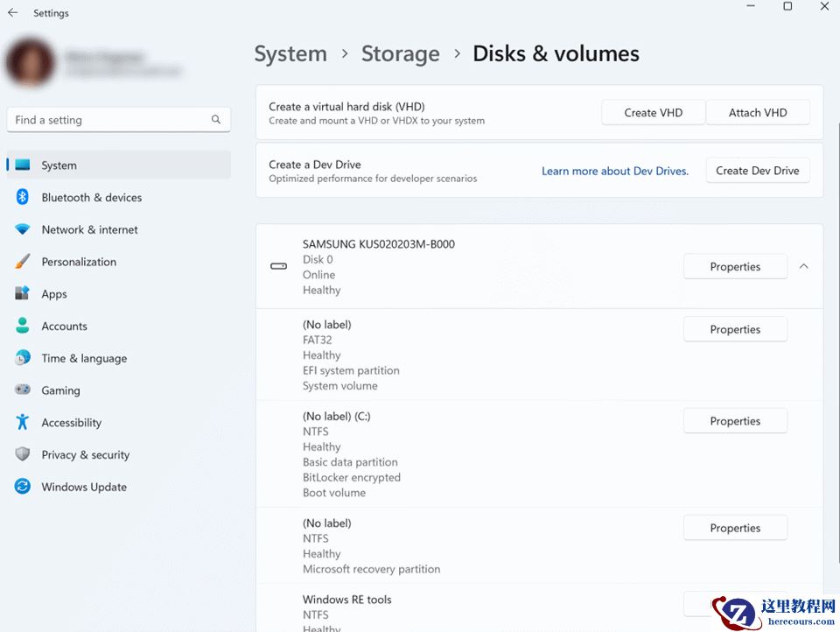Collapse the SAMSUNG Disk 0 chevron
840x632 pixels.
tap(803, 267)
